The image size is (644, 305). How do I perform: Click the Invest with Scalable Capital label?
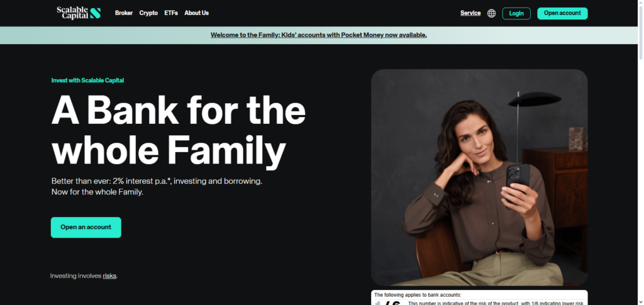87,80
